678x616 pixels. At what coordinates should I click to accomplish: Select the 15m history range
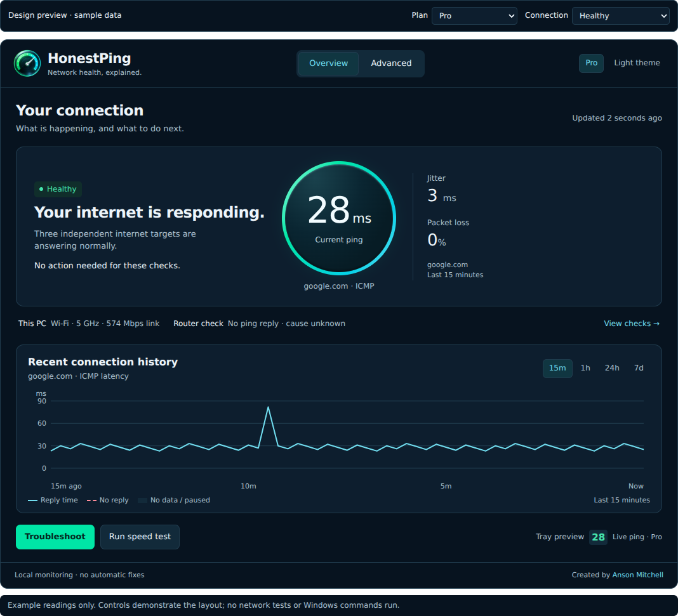point(557,368)
